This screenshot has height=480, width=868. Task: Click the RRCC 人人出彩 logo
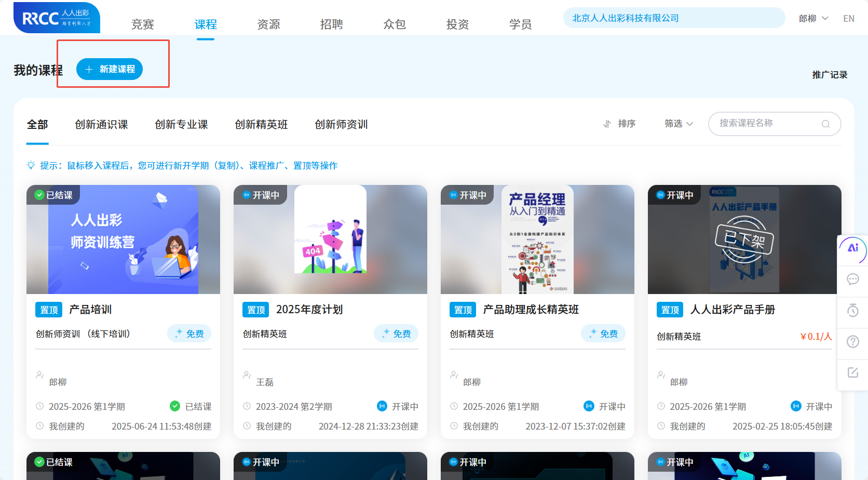pos(56,17)
